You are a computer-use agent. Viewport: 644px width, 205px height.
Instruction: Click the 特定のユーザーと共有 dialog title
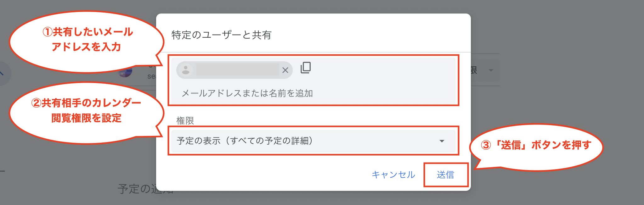coord(222,35)
